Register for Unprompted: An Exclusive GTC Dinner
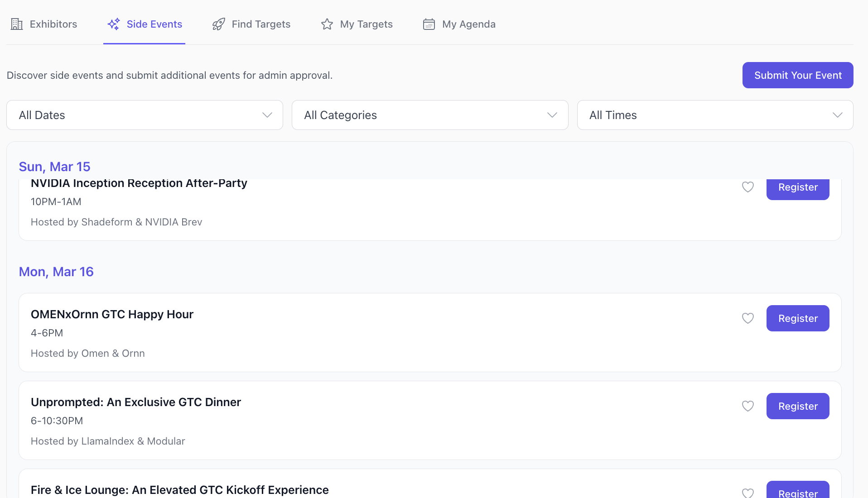The image size is (868, 498). point(798,406)
